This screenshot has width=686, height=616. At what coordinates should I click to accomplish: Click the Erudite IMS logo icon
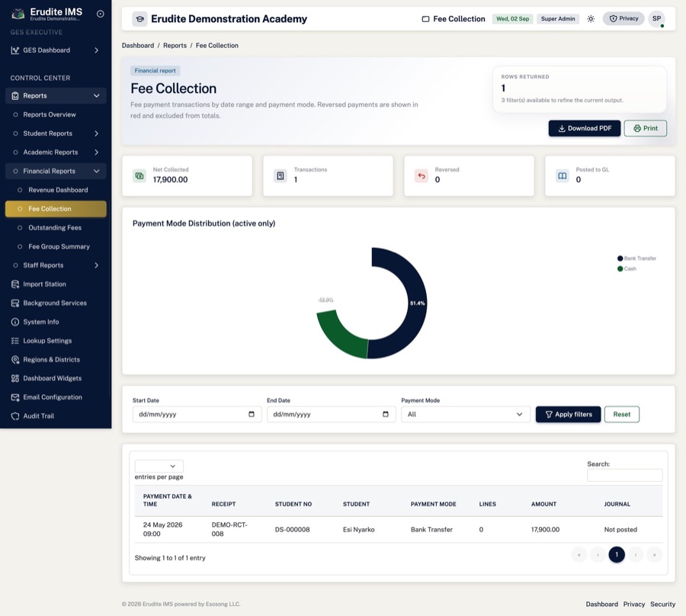click(x=18, y=14)
